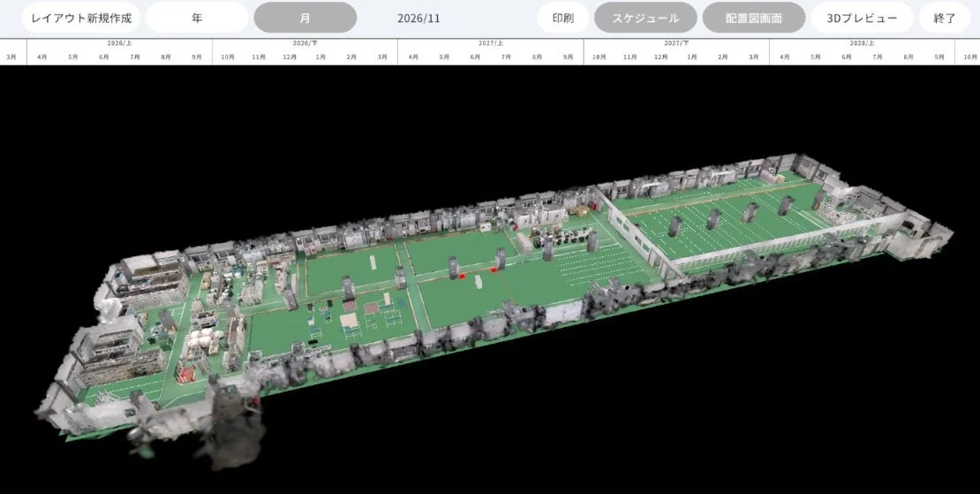
Task: Pick 8月 of the 2027/上 period
Action: coord(537,57)
